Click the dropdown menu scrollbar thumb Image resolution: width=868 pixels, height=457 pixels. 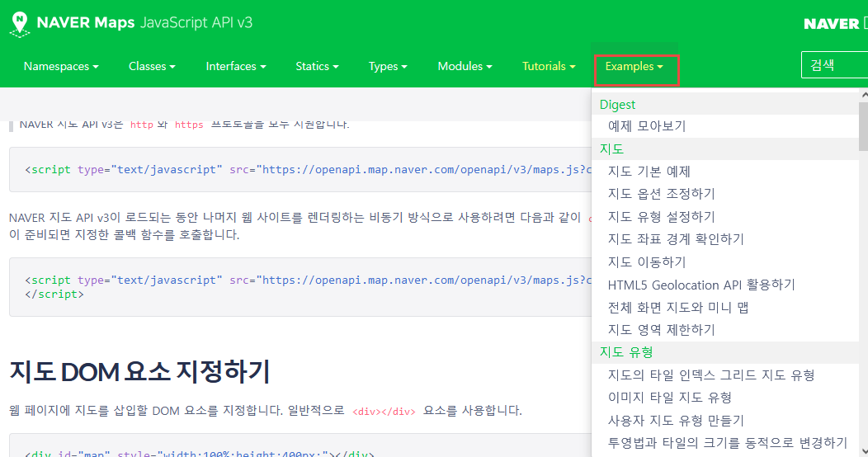[863, 125]
